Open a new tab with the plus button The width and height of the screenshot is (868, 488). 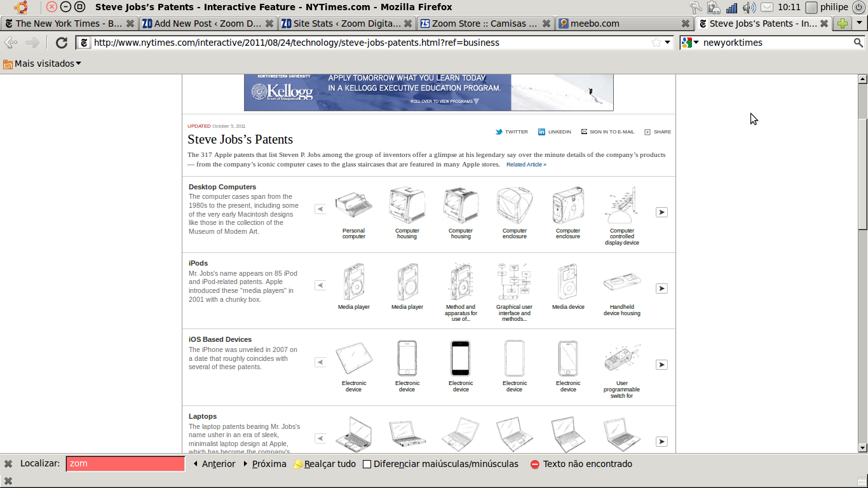[843, 24]
